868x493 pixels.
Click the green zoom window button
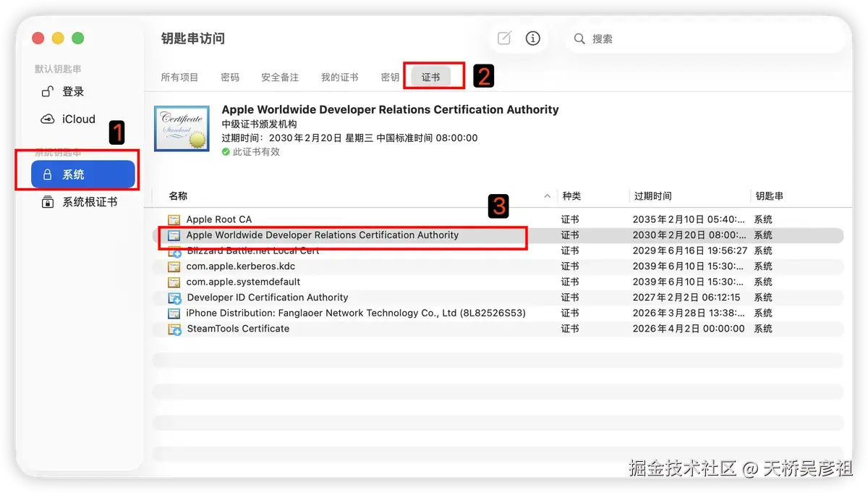pyautogui.click(x=78, y=38)
